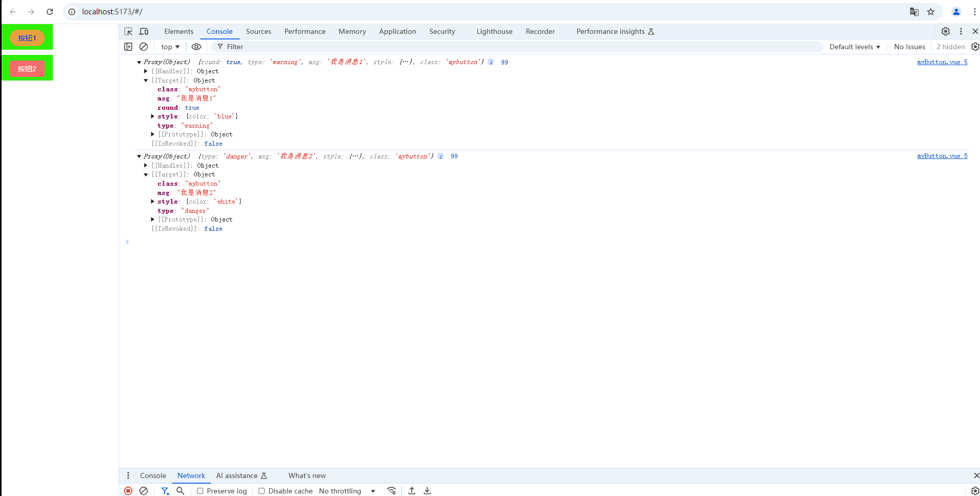Click the orange 按钮1 button
980x496 pixels.
point(27,38)
